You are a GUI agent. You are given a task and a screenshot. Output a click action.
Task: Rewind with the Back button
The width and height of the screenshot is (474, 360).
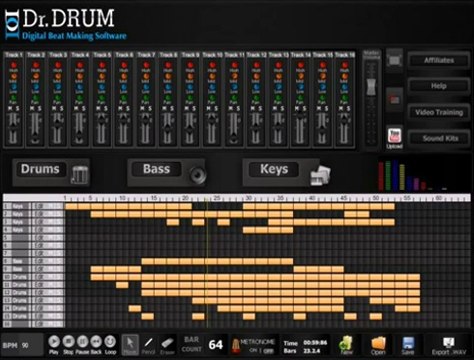pyautogui.click(x=96, y=342)
